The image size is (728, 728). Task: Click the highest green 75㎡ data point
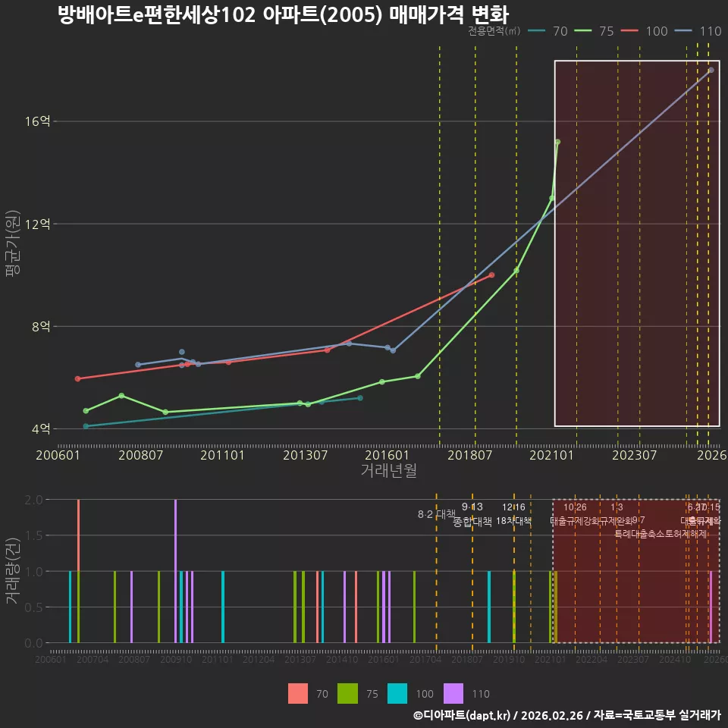(x=557, y=142)
